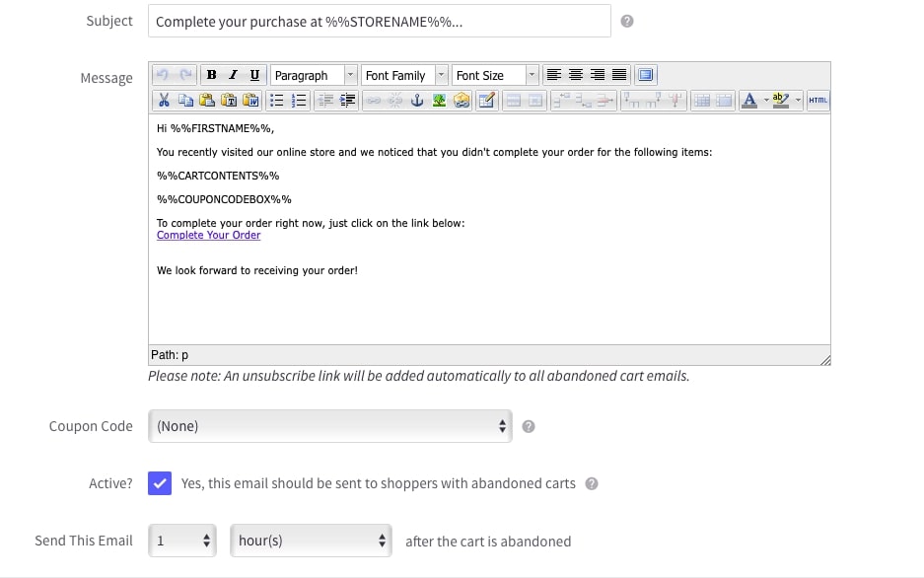This screenshot has width=924, height=578.
Task: Toggle bold formatting in the editor
Action: pyautogui.click(x=212, y=75)
